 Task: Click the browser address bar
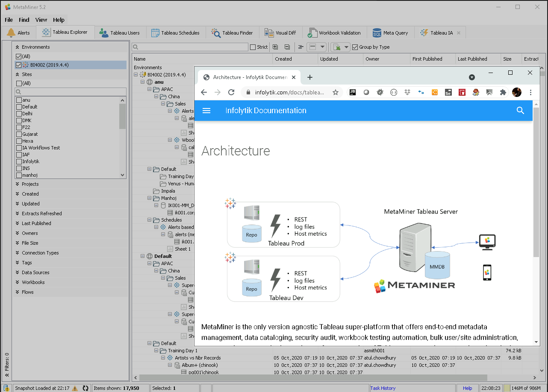(x=291, y=92)
